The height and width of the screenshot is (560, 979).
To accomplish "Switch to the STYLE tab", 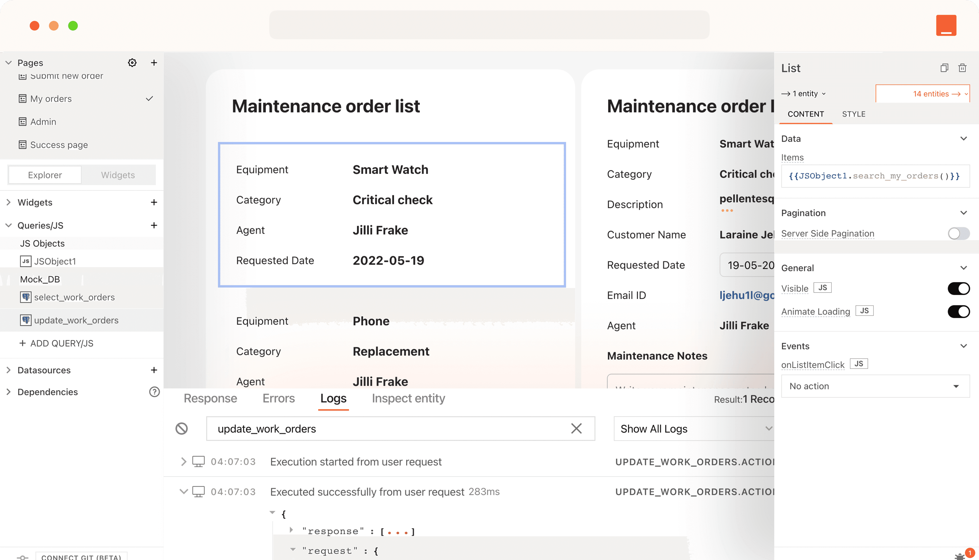I will tap(854, 114).
